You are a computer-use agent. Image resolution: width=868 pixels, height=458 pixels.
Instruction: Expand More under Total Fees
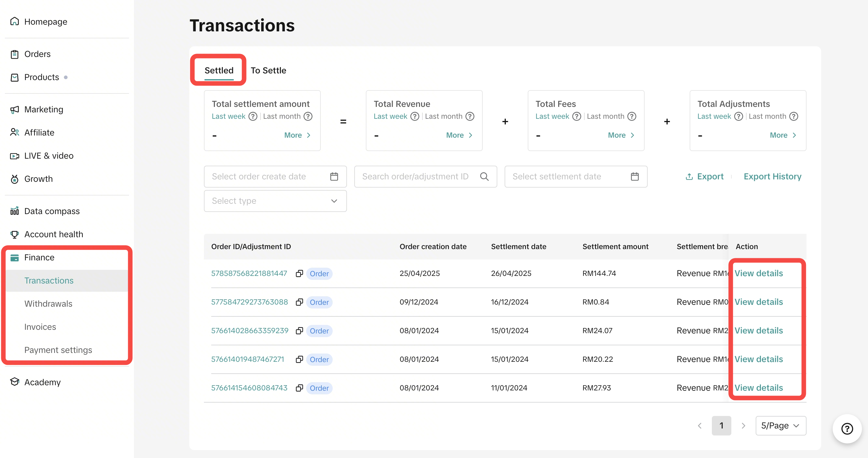[621, 135]
